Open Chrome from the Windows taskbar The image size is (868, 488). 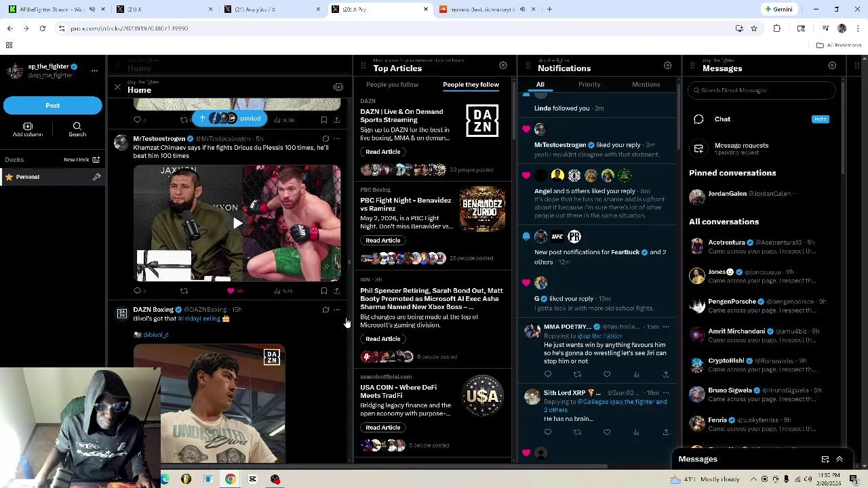(x=231, y=479)
